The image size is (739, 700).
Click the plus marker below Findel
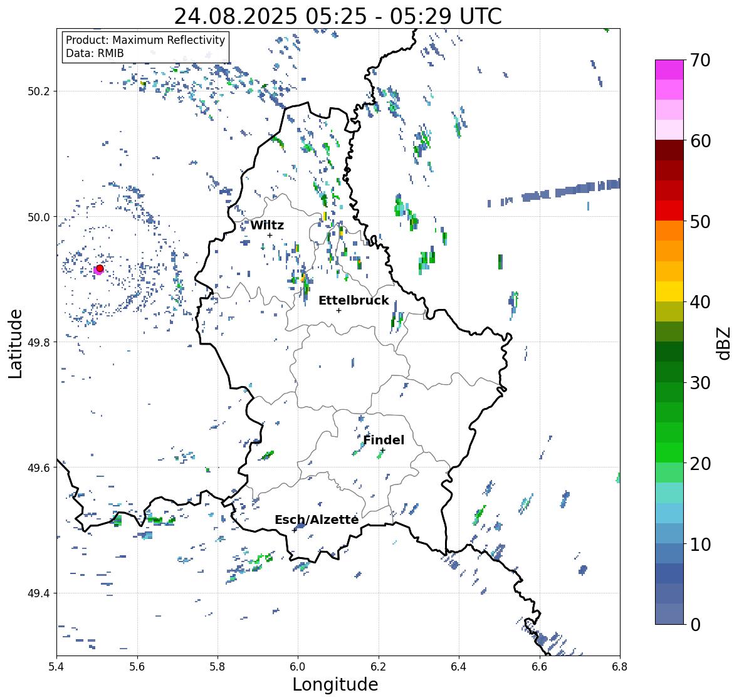(x=383, y=451)
